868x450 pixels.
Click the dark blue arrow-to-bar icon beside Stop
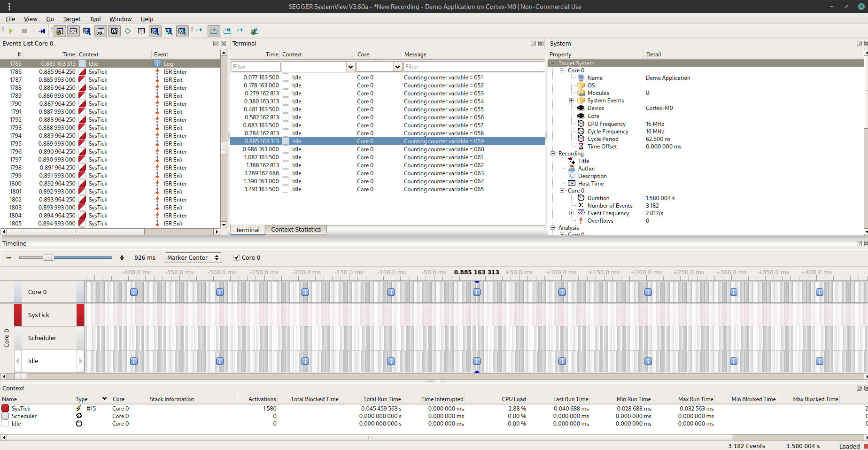[42, 31]
